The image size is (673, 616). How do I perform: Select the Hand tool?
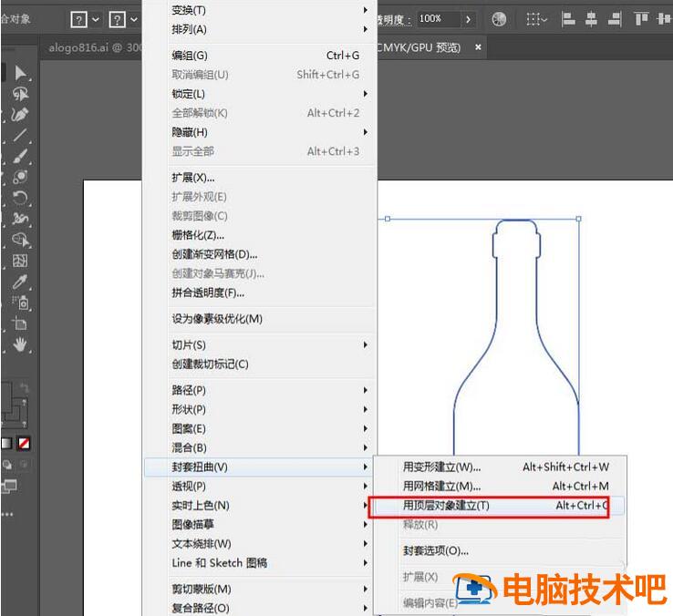(x=20, y=344)
